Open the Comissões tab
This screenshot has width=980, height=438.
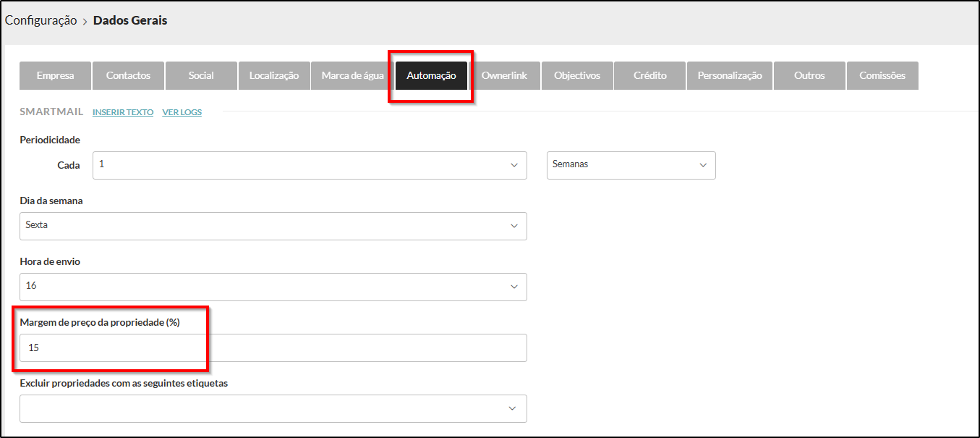[x=882, y=76]
